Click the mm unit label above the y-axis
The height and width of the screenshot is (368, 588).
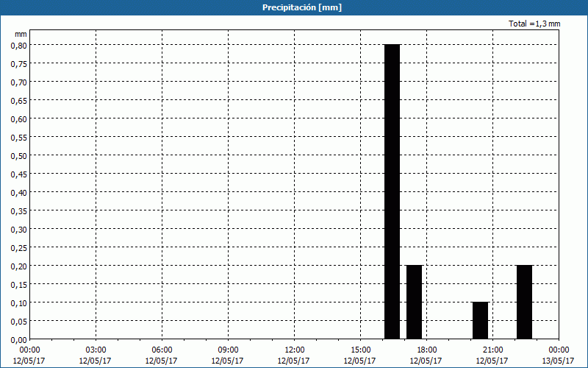pos(21,34)
